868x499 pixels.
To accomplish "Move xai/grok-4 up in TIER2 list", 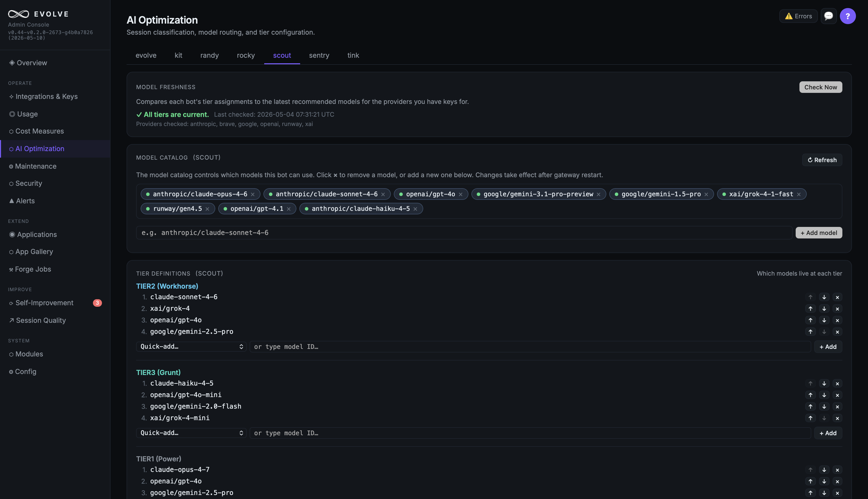I will tap(810, 309).
